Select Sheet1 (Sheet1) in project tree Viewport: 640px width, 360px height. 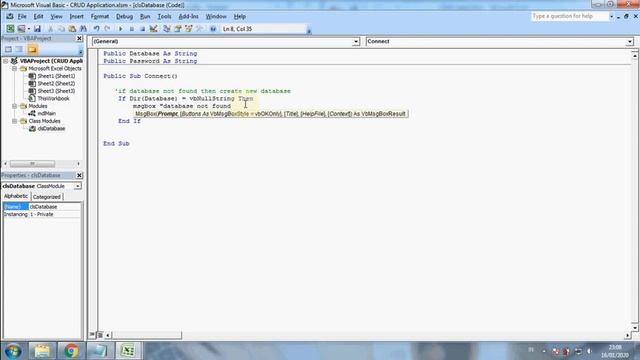[x=56, y=76]
